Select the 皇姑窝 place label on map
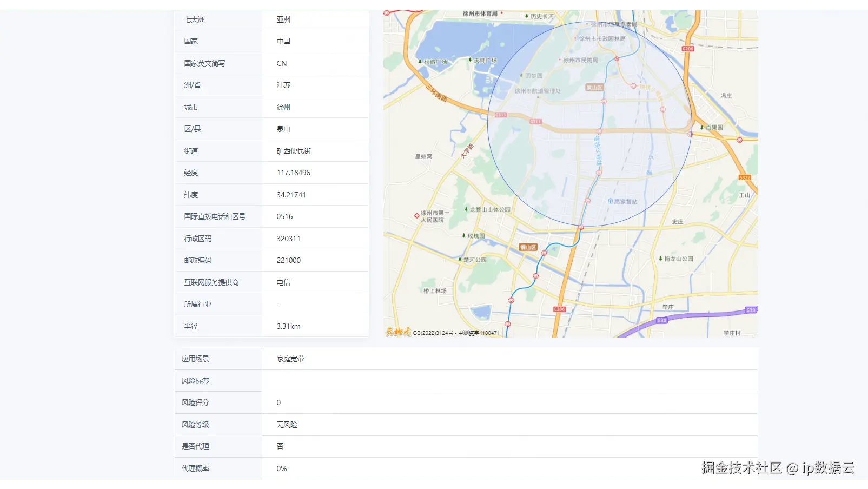 424,156
